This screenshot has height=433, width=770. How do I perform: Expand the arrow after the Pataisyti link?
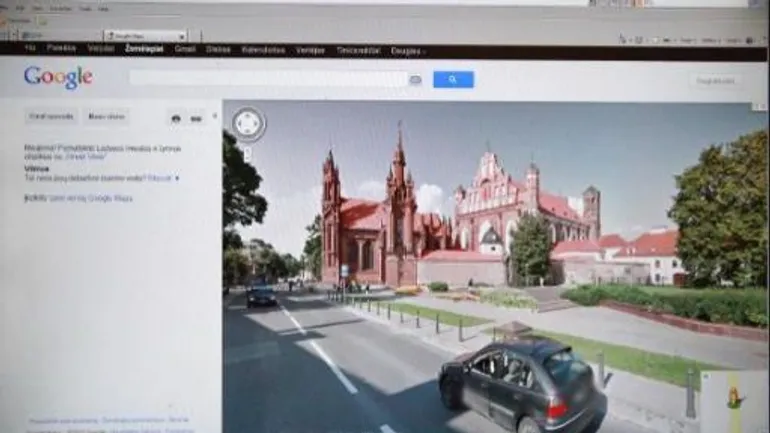coord(177,178)
